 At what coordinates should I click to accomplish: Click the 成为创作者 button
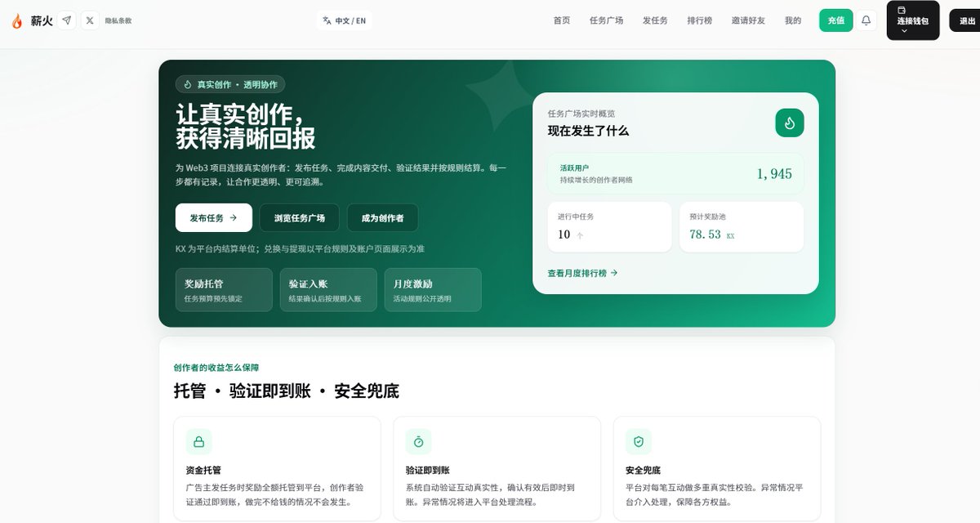click(383, 217)
